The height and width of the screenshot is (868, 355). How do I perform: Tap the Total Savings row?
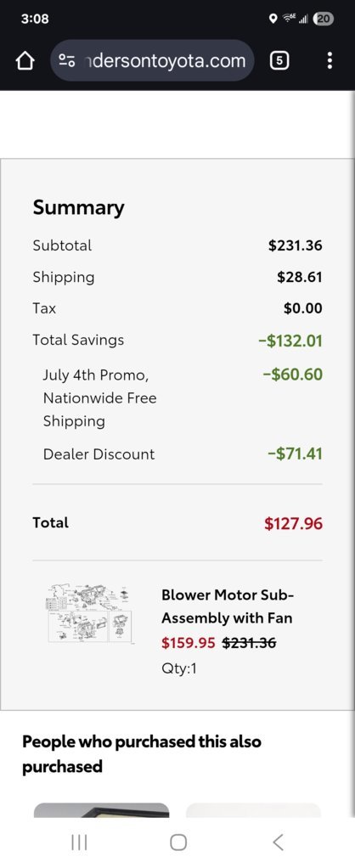click(x=177, y=340)
